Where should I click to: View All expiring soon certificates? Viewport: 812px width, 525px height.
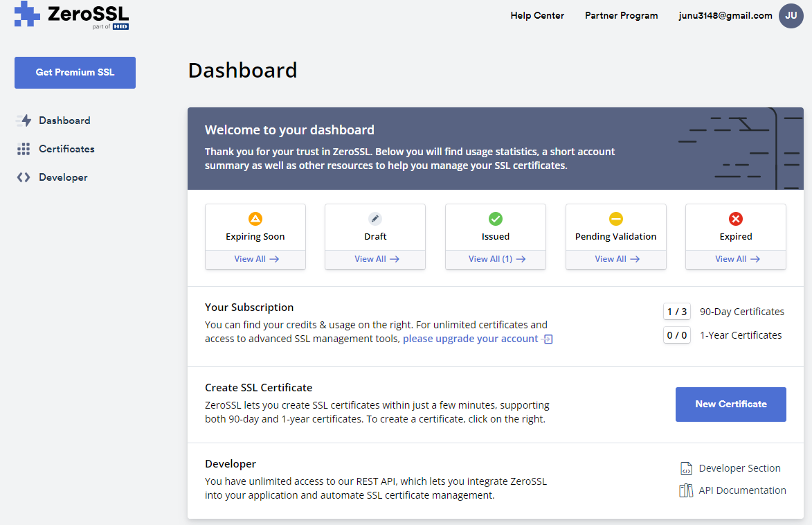256,259
